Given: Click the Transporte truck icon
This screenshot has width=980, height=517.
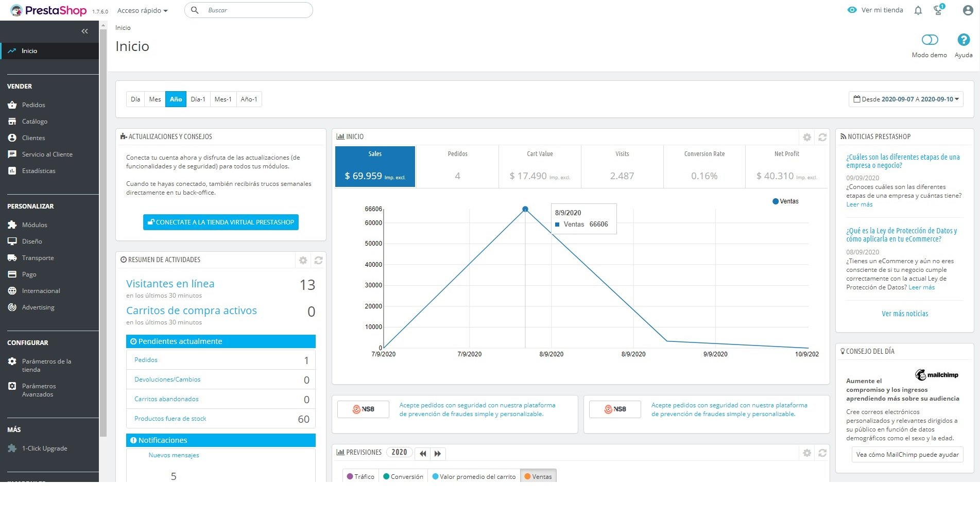Looking at the screenshot, I should 12,258.
